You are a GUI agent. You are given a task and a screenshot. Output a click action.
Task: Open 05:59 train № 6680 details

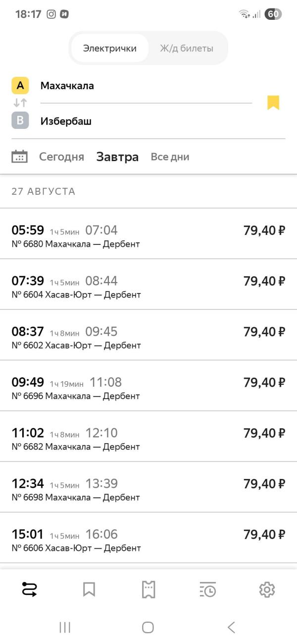148,234
